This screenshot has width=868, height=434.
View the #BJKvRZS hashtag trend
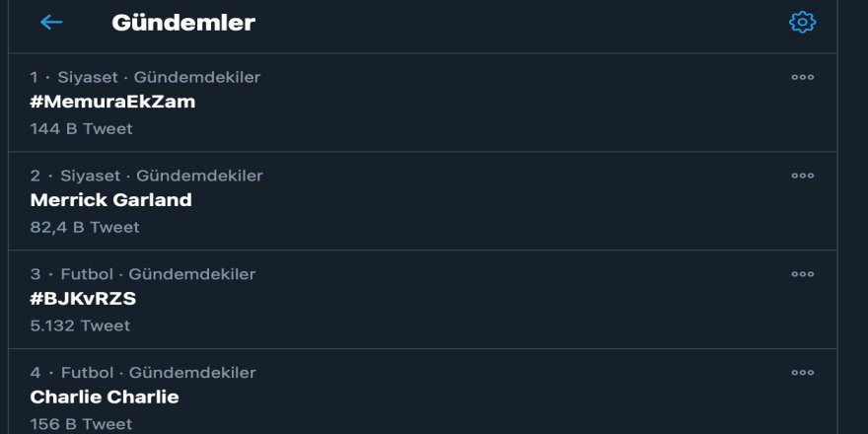pyautogui.click(x=83, y=299)
